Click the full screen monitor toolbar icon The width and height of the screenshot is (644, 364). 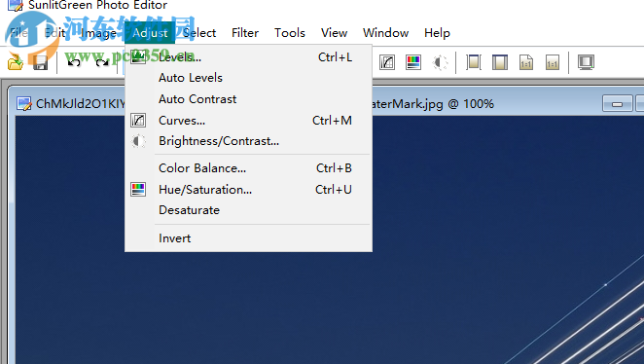[x=586, y=62]
